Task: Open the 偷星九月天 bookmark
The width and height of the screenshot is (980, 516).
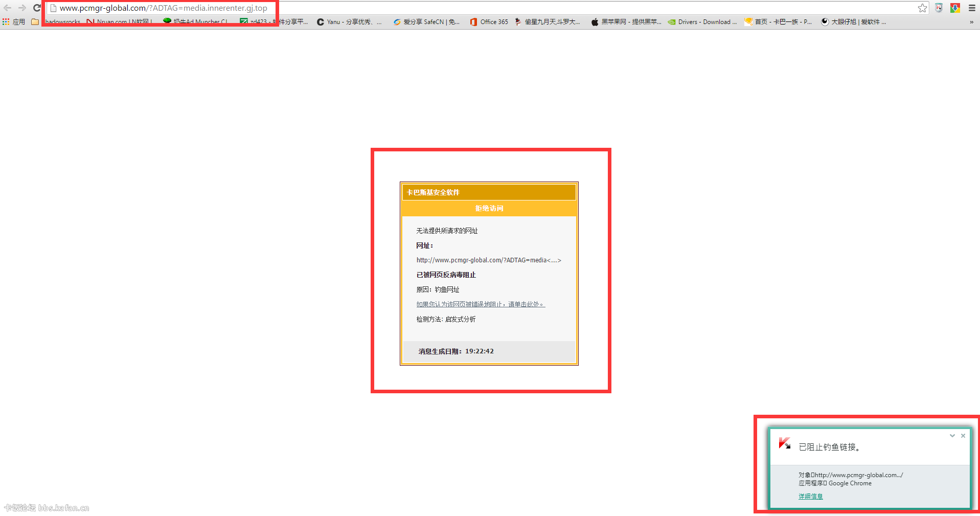Action: [548, 21]
